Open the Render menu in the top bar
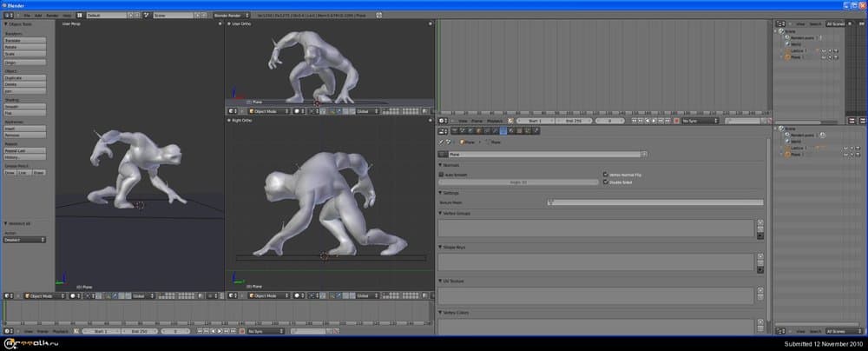Screen dimensions: 868x351 (52, 16)
